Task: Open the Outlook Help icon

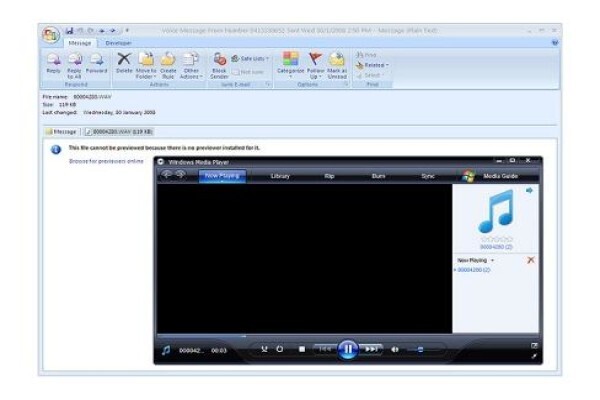Action: pos(555,43)
